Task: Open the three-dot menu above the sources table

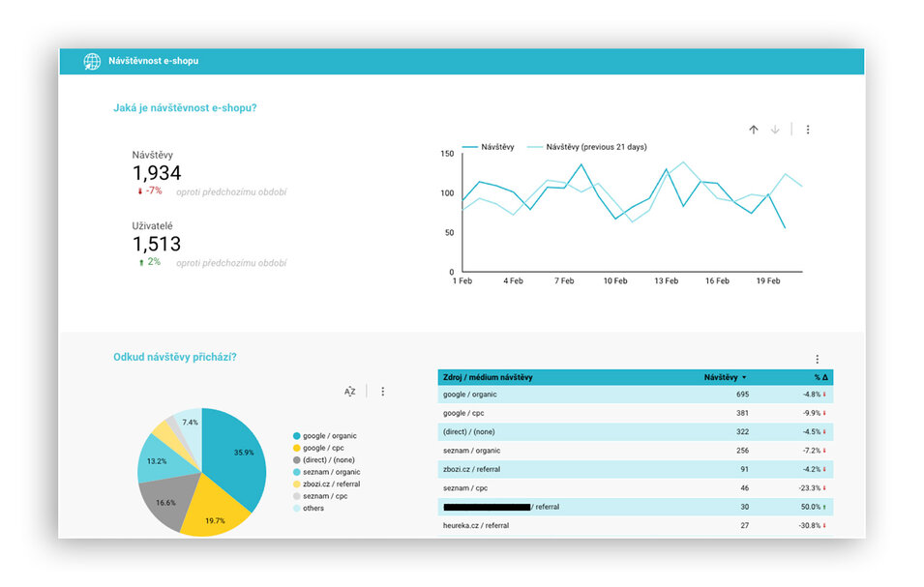Action: point(817,359)
